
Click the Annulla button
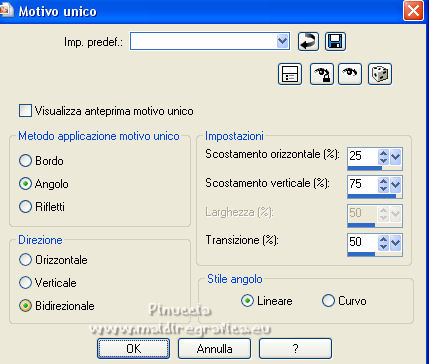[214, 349]
